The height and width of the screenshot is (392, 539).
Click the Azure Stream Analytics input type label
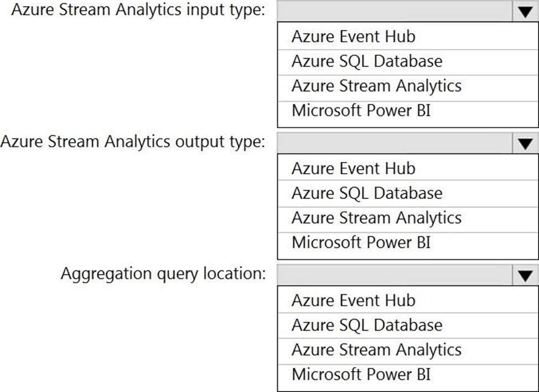[138, 11]
